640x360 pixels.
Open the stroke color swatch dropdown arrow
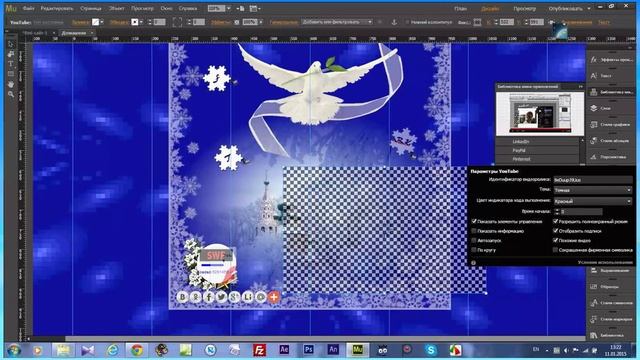[x=141, y=22]
